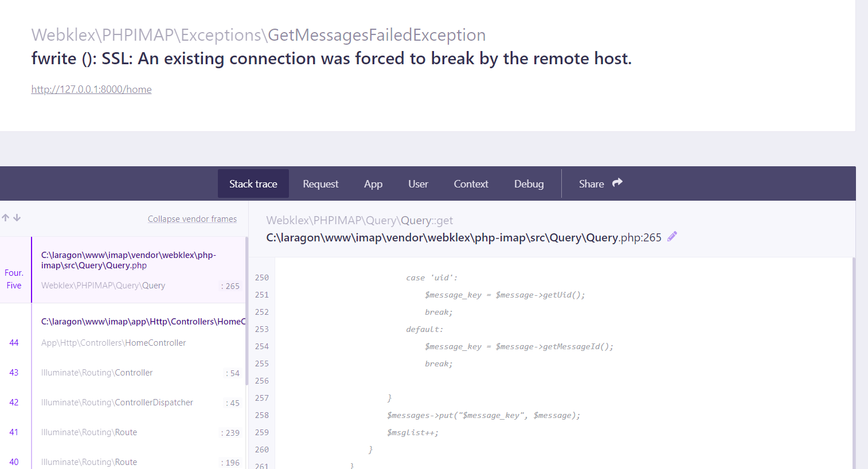Click code line 250 with case 'uid'

point(432,278)
